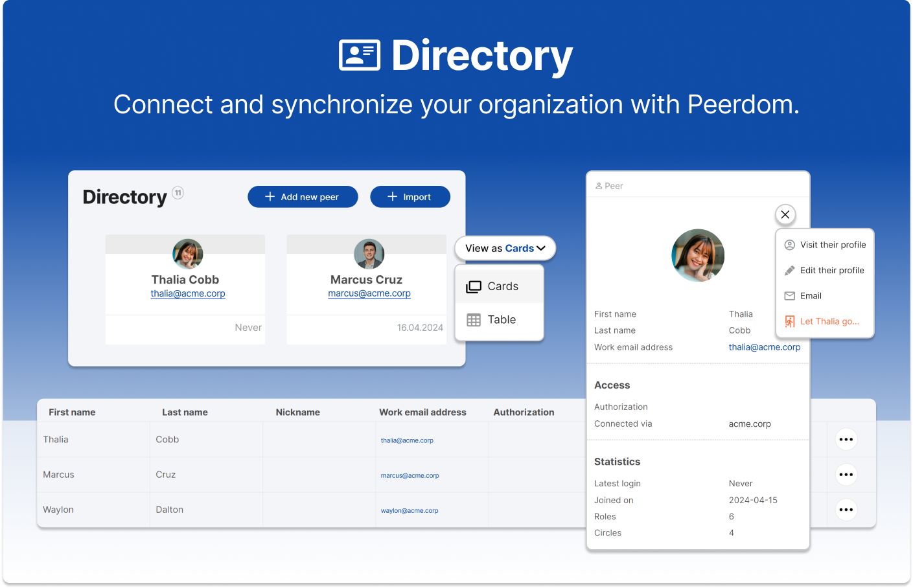
Task: Open the three-dot menu for Thalia's row
Action: (846, 439)
